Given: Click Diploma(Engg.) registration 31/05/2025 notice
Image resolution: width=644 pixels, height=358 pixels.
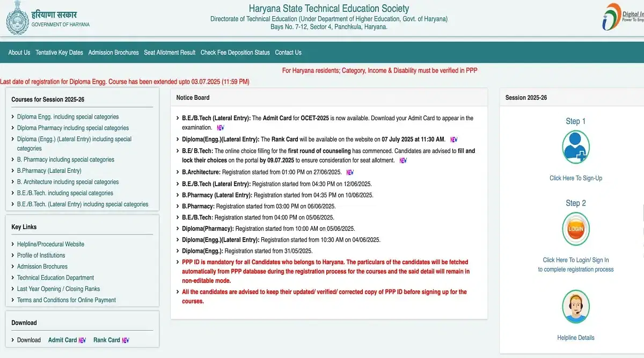Looking at the screenshot, I should [247, 251].
